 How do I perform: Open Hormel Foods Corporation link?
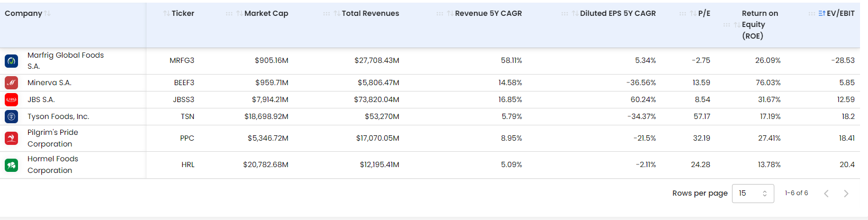[53, 164]
